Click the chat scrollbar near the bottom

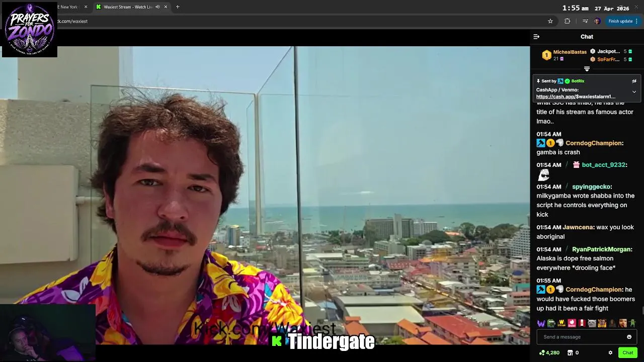click(642, 312)
